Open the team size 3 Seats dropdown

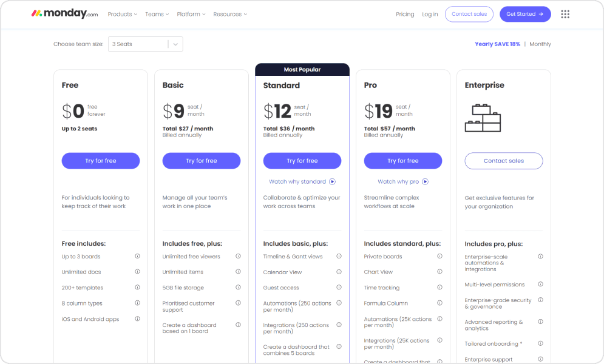click(145, 44)
